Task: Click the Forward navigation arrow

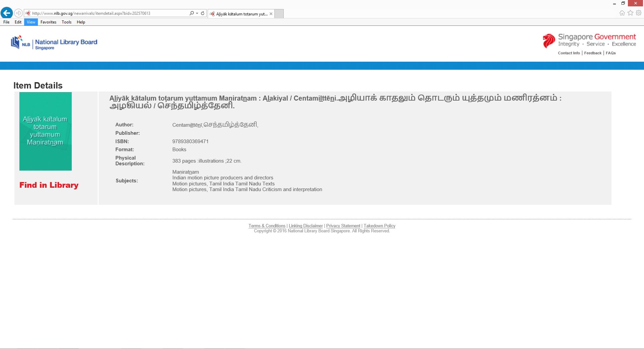Action: point(18,13)
